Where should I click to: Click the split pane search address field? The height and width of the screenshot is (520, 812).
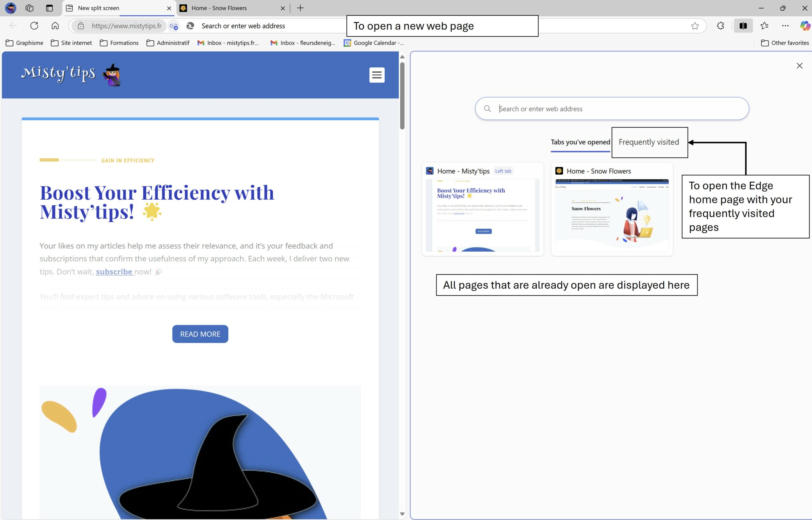[617, 109]
